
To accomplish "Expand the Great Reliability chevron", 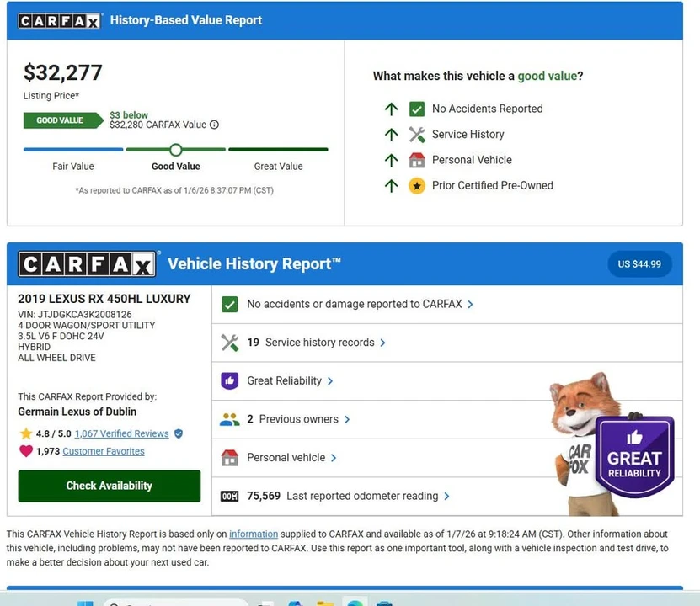I will pyautogui.click(x=330, y=381).
